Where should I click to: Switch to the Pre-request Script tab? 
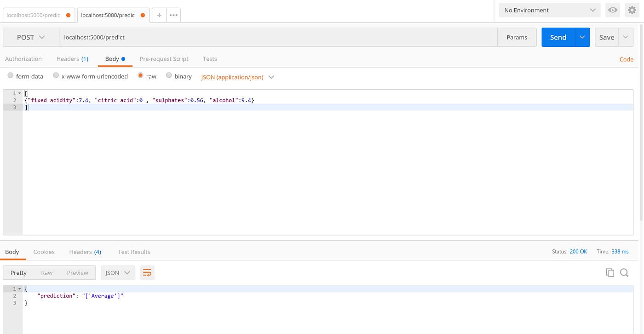164,59
